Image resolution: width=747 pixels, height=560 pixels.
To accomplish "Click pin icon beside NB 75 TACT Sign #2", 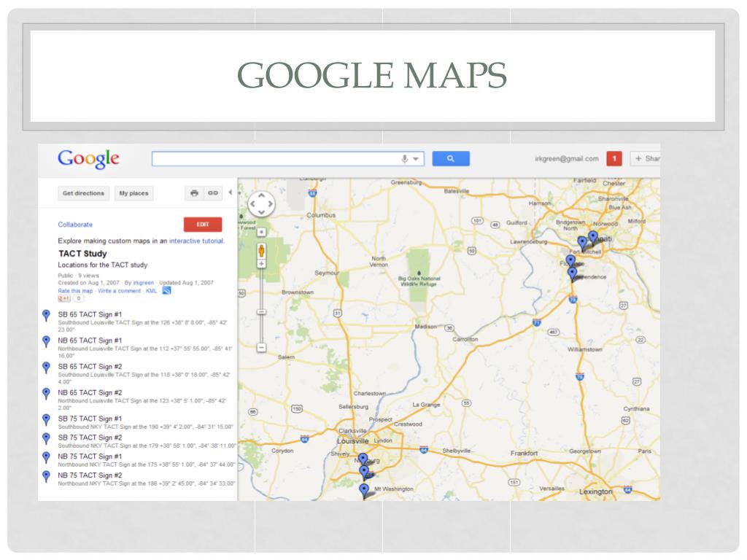I will (x=46, y=476).
